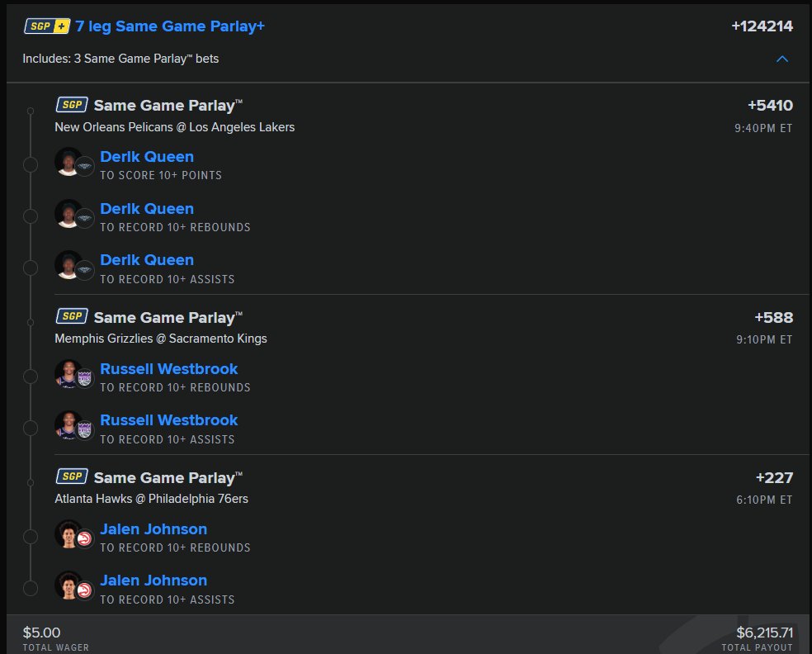The height and width of the screenshot is (654, 812).
Task: Click Hawks logo on Johnson 10+ rebounds leg
Action: click(x=84, y=539)
